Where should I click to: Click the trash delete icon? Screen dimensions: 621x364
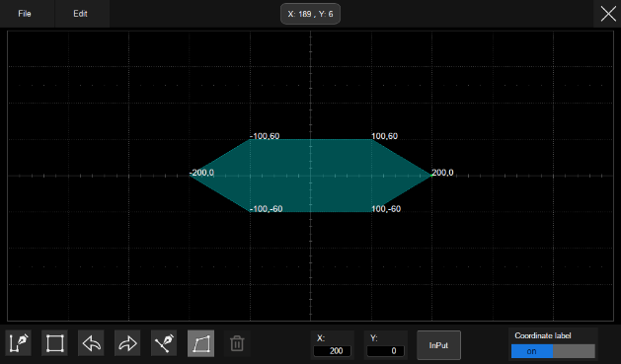(x=237, y=343)
